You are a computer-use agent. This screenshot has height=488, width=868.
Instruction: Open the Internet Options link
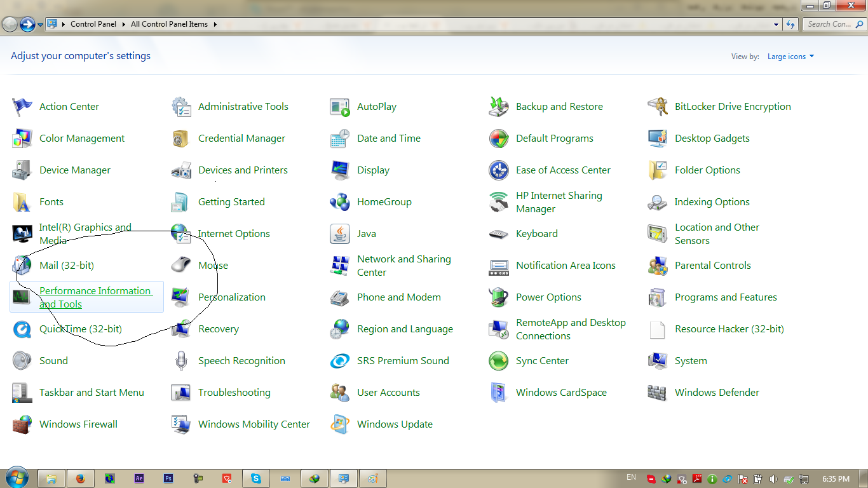[234, 234]
